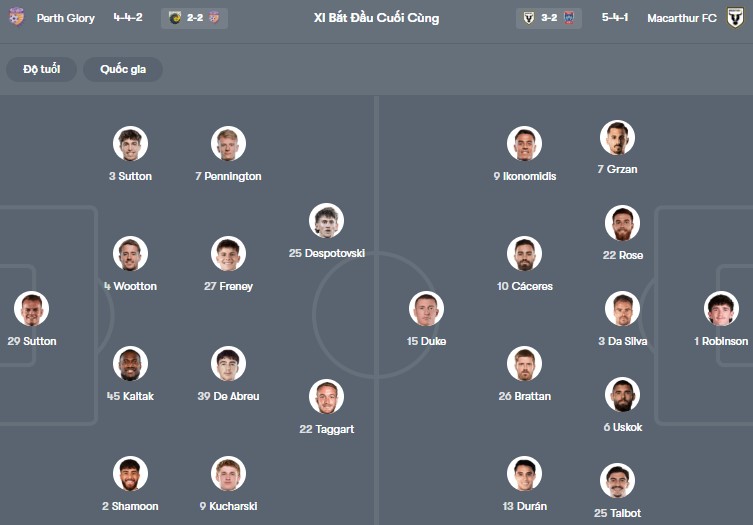Click 10 Cáceres player avatar
The image size is (753, 525).
coord(524,254)
